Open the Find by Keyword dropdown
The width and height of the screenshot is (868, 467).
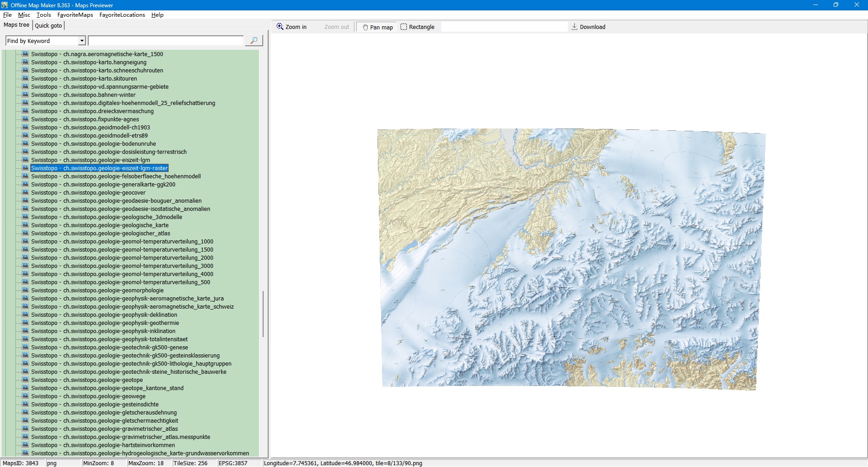click(x=82, y=41)
